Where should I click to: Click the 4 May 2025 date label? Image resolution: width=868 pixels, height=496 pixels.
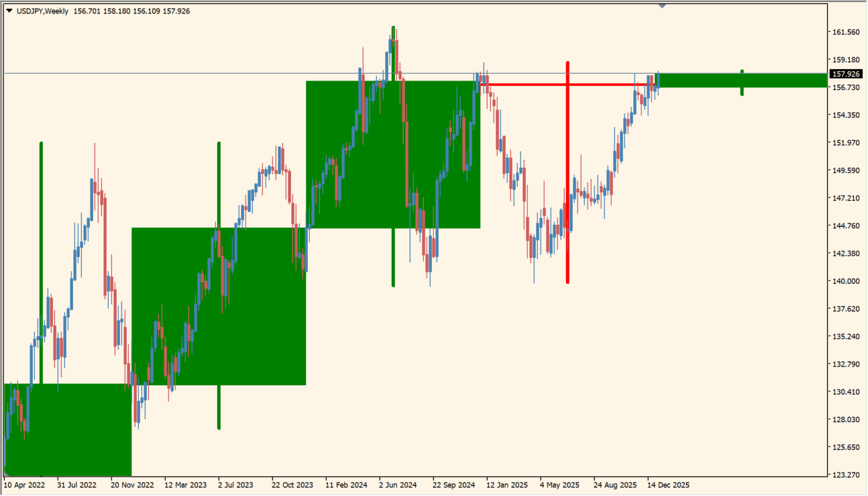[x=559, y=485]
